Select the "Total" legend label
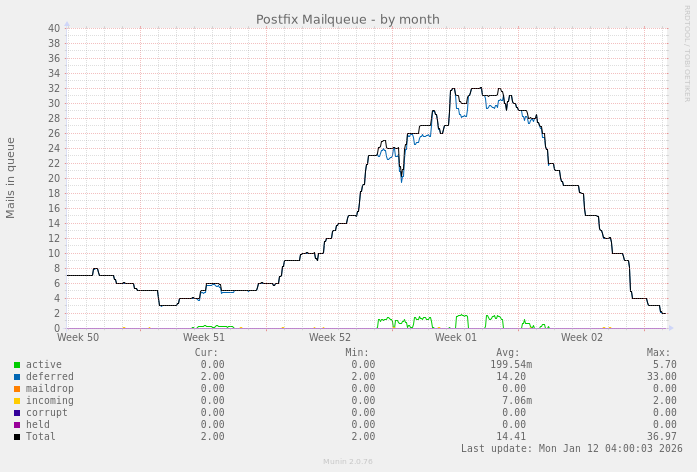 pyautogui.click(x=40, y=436)
